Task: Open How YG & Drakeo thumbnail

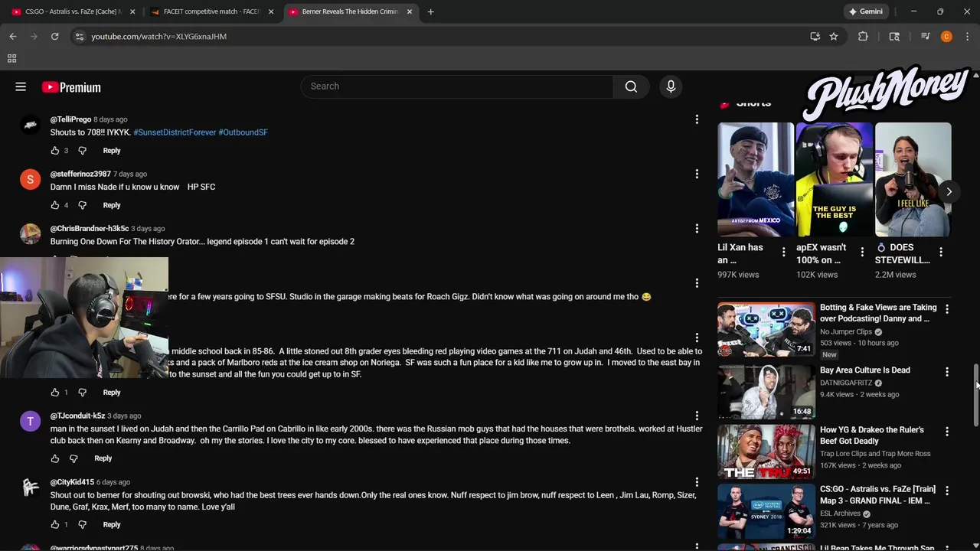Action: tap(766, 452)
